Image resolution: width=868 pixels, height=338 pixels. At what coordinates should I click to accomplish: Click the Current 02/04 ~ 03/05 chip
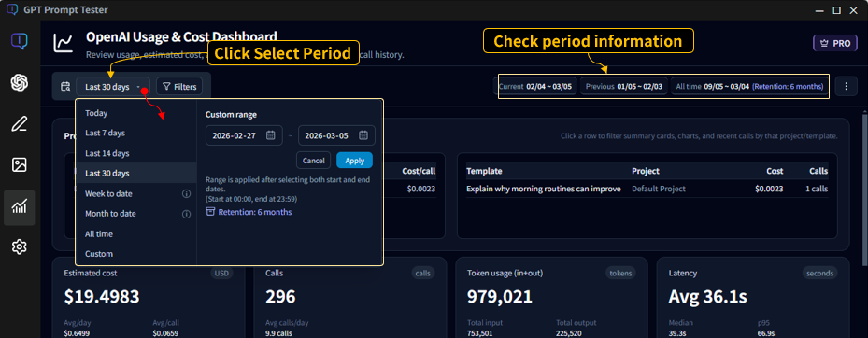(535, 86)
